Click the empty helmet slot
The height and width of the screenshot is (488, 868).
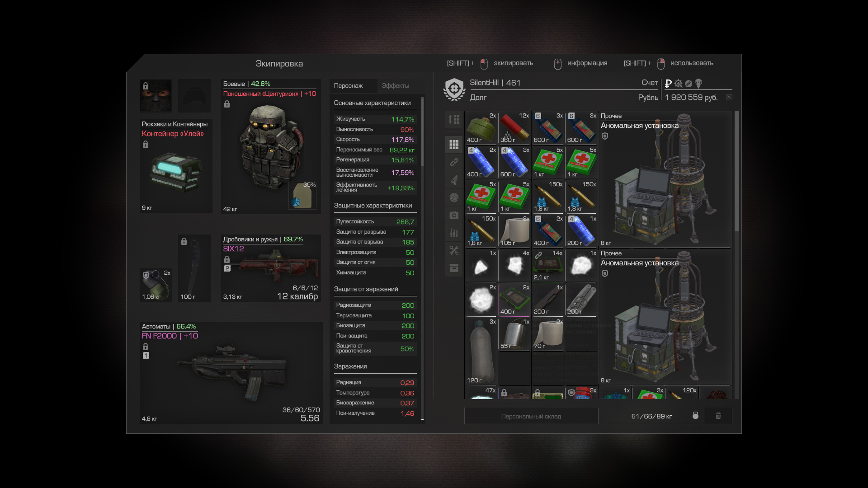pyautogui.click(x=194, y=96)
